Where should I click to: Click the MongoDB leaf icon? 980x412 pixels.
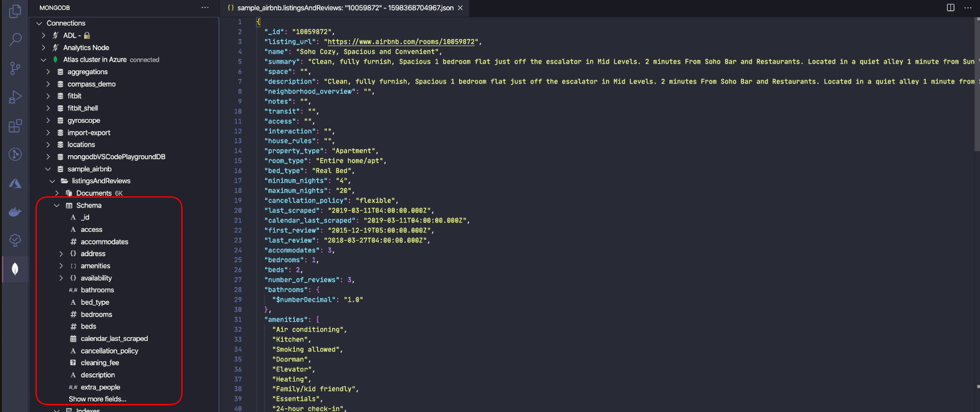pyautogui.click(x=15, y=269)
